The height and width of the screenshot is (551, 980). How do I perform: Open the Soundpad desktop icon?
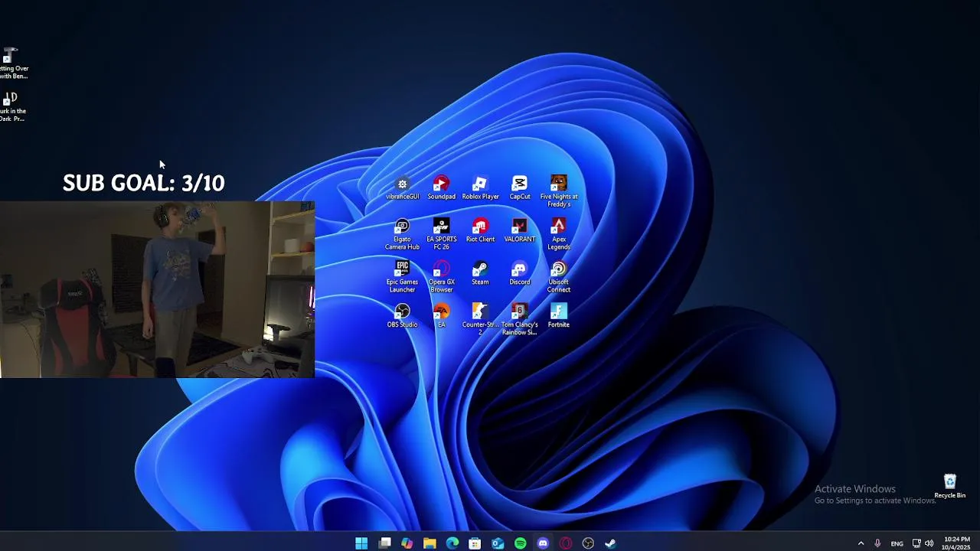(441, 188)
